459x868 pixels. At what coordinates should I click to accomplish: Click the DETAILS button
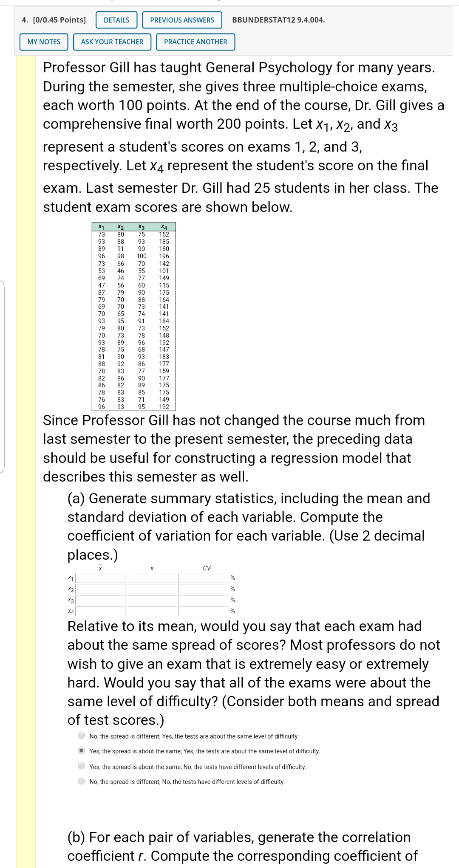pos(116,20)
